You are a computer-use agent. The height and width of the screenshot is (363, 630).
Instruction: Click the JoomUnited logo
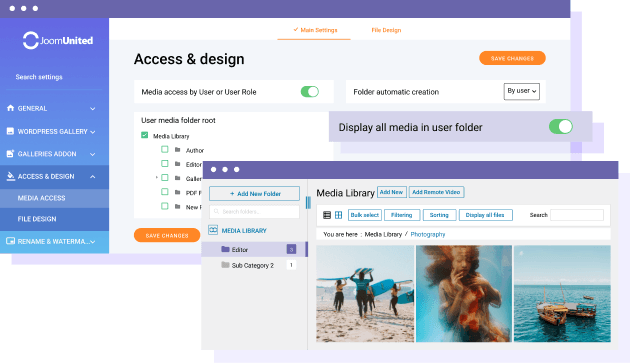pyautogui.click(x=58, y=40)
